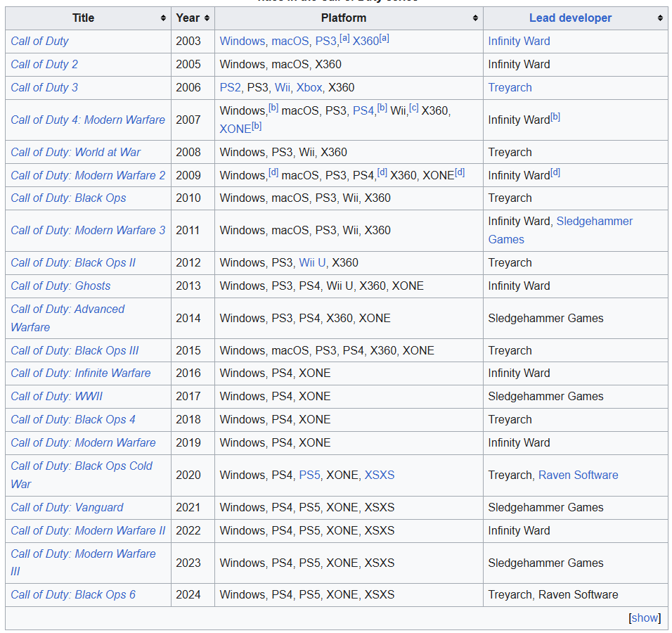Open Call of Duty: Modern Warfare II
The height and width of the screenshot is (633, 672).
click(88, 530)
